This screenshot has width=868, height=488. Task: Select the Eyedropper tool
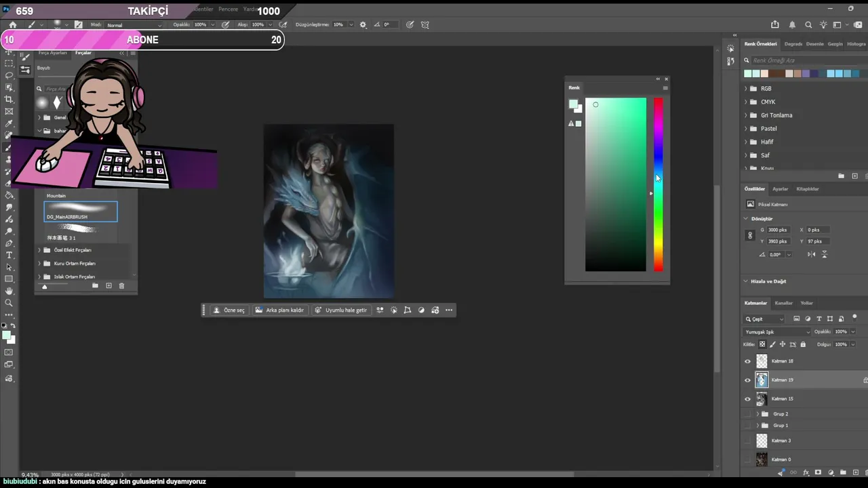pos(9,124)
